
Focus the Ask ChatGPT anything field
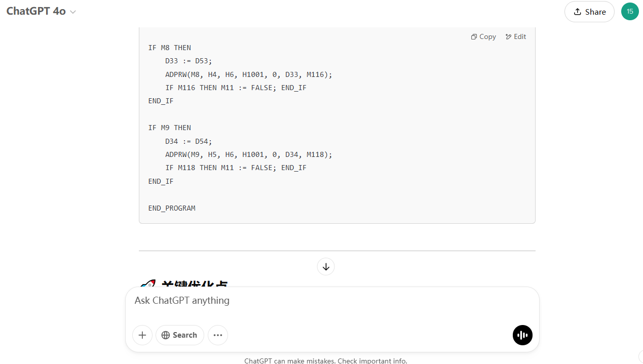pyautogui.click(x=324, y=301)
